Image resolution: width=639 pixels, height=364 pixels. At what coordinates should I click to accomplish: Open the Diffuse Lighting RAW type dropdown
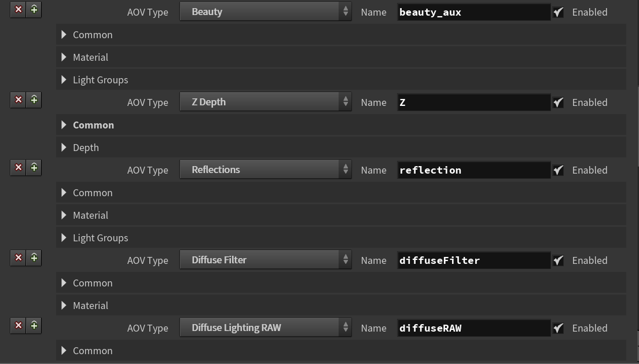click(266, 328)
